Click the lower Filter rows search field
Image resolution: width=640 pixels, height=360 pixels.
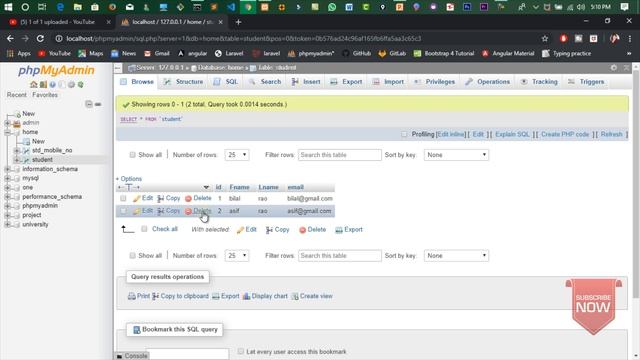point(340,256)
